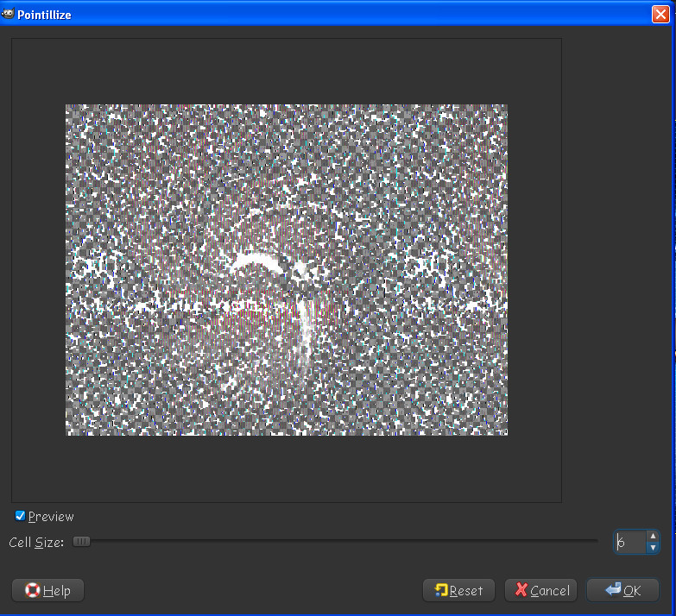The height and width of the screenshot is (616, 676).
Task: Toggle the Preview checkbox
Action: pos(21,516)
